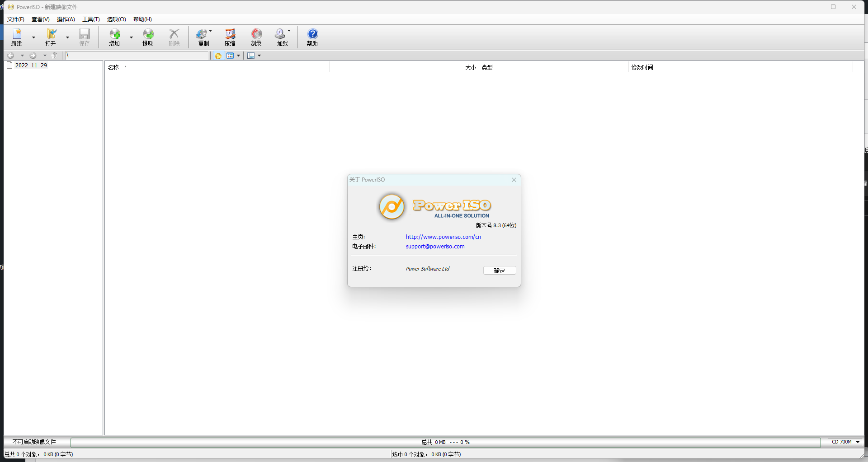
Task: Click 确定 button in About dialog
Action: coord(499,271)
